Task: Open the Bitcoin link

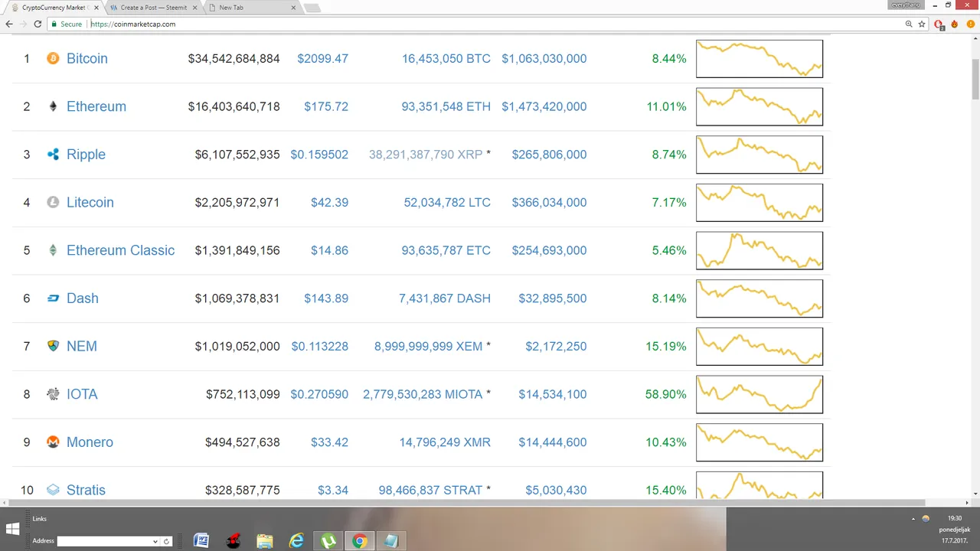Action: pos(87,58)
